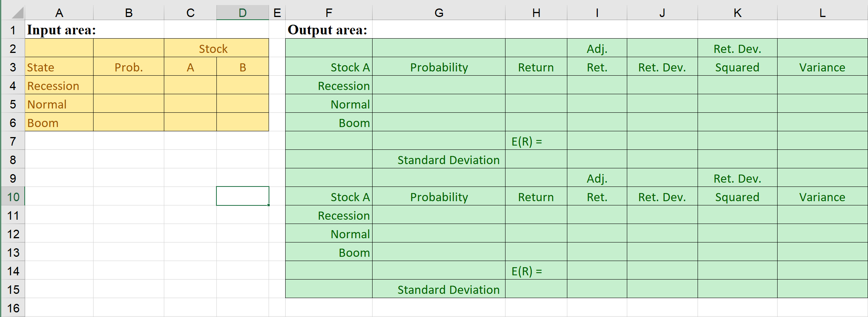Select the 'State' cell in the input area
The height and width of the screenshot is (317, 868).
(59, 67)
